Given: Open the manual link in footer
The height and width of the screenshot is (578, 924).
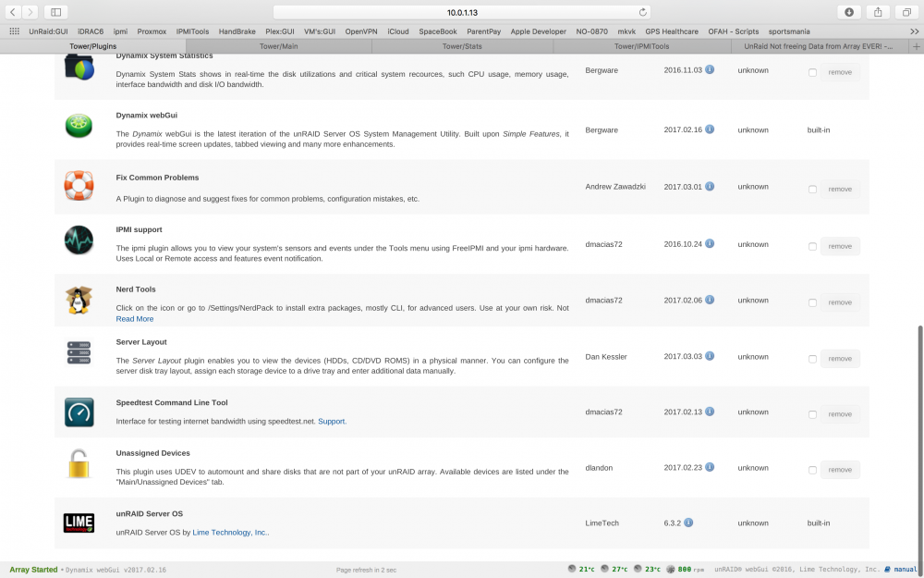Looking at the screenshot, I should (906, 569).
